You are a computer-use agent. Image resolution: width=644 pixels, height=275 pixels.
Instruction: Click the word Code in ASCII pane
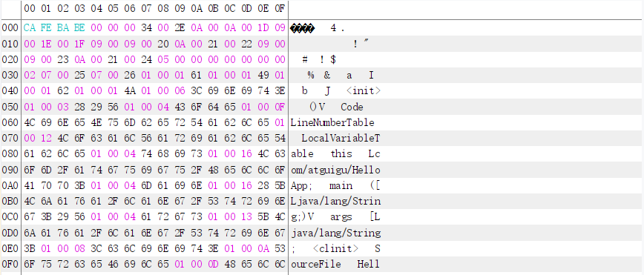[352, 107]
